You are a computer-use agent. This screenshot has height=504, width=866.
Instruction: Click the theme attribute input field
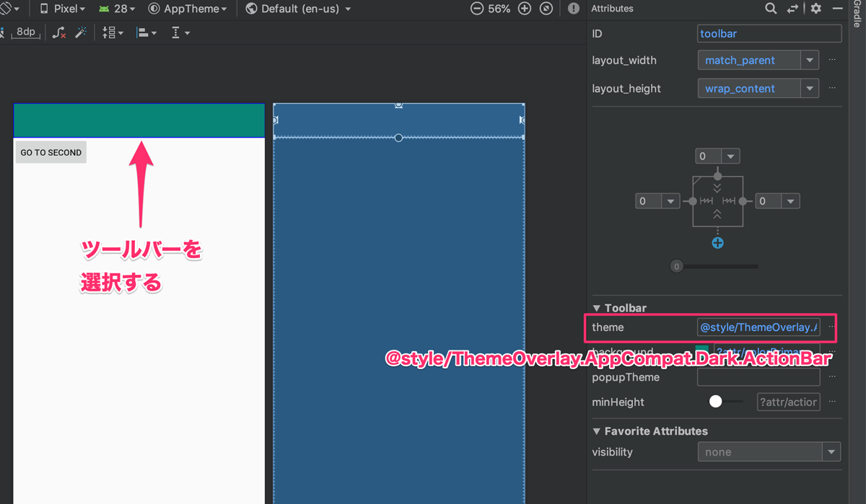pyautogui.click(x=758, y=327)
